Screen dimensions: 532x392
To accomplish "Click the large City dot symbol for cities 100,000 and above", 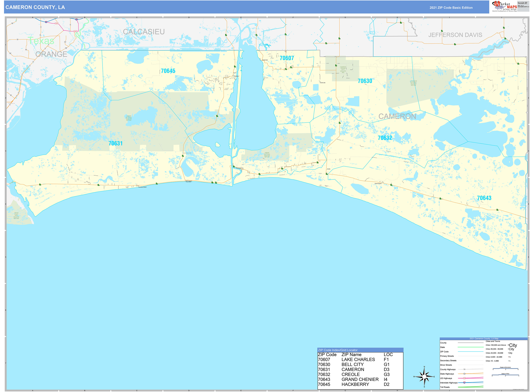I will 508,345.
